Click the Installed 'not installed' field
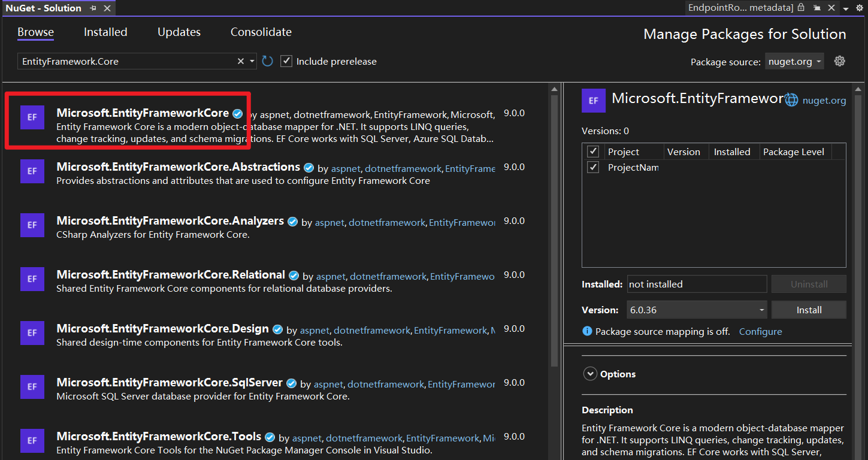The width and height of the screenshot is (868, 460). 697,284
